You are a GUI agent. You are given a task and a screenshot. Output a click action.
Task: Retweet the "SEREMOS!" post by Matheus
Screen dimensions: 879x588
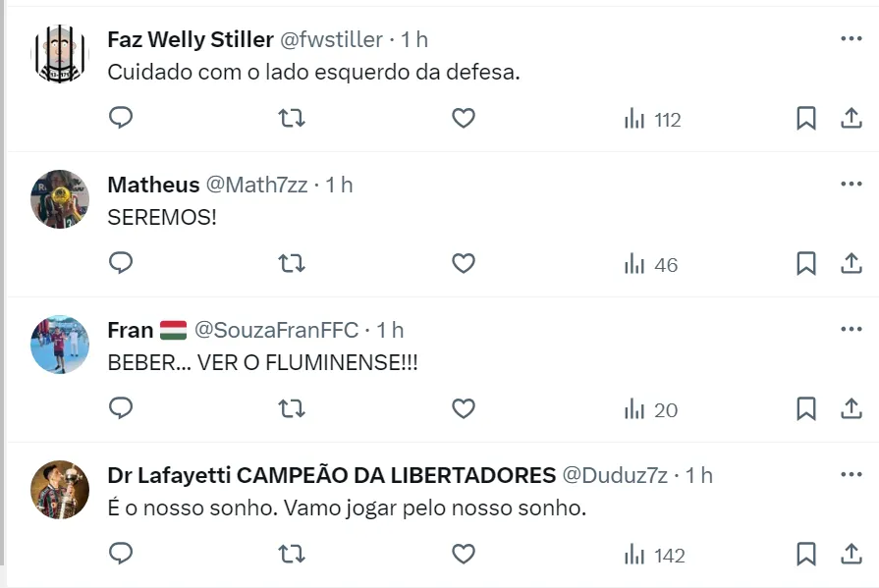pyautogui.click(x=292, y=264)
